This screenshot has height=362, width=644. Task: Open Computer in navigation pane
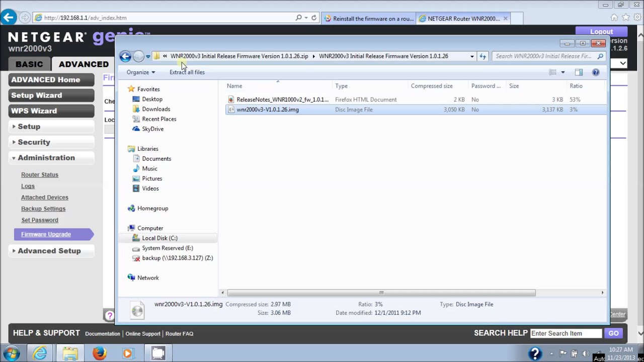click(150, 228)
